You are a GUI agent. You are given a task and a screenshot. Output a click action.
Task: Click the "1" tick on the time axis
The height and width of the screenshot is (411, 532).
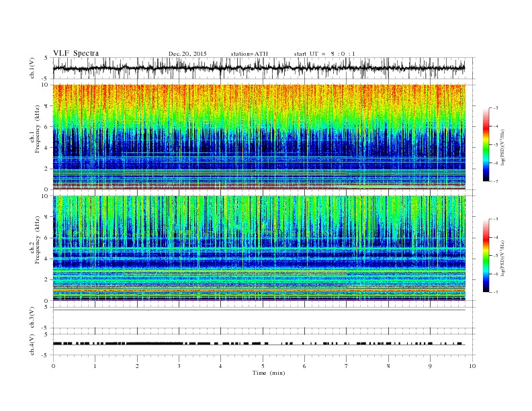tap(95, 366)
